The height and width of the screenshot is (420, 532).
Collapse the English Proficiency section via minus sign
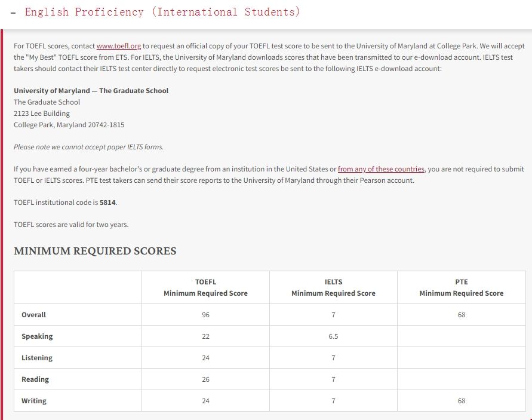pos(13,13)
